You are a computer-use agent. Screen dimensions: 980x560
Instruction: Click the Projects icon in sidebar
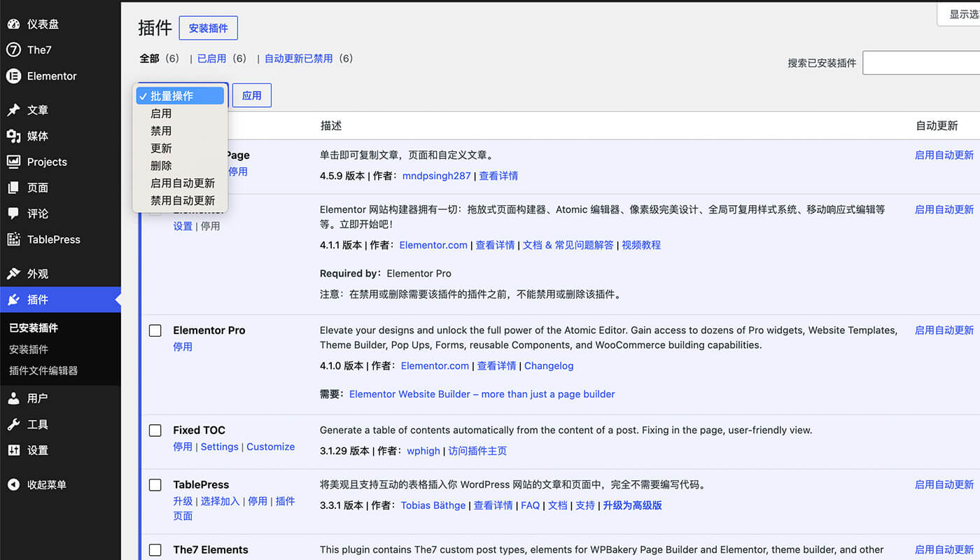click(13, 162)
